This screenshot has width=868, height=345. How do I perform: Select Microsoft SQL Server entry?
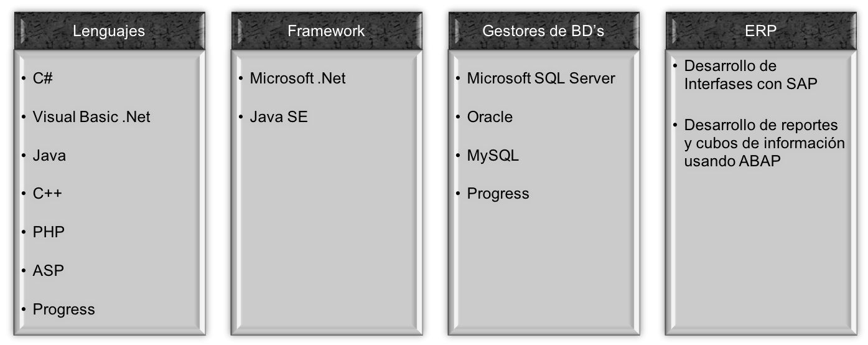pos(541,78)
